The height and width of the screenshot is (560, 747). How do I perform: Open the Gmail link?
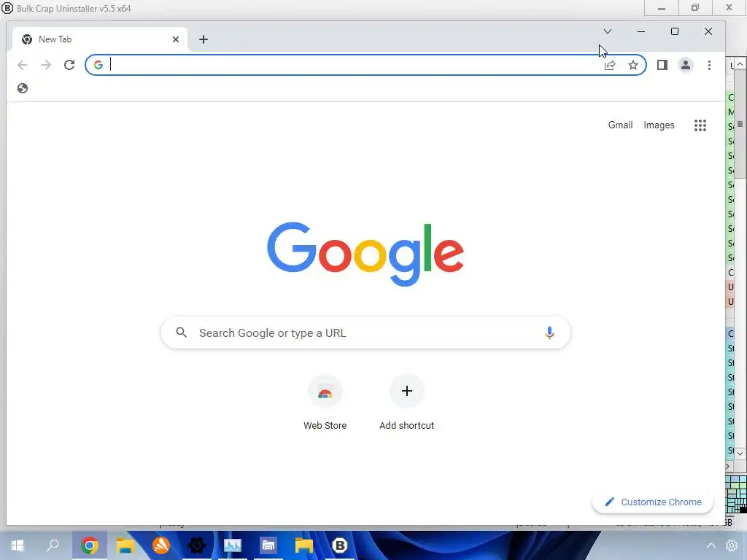click(x=620, y=125)
